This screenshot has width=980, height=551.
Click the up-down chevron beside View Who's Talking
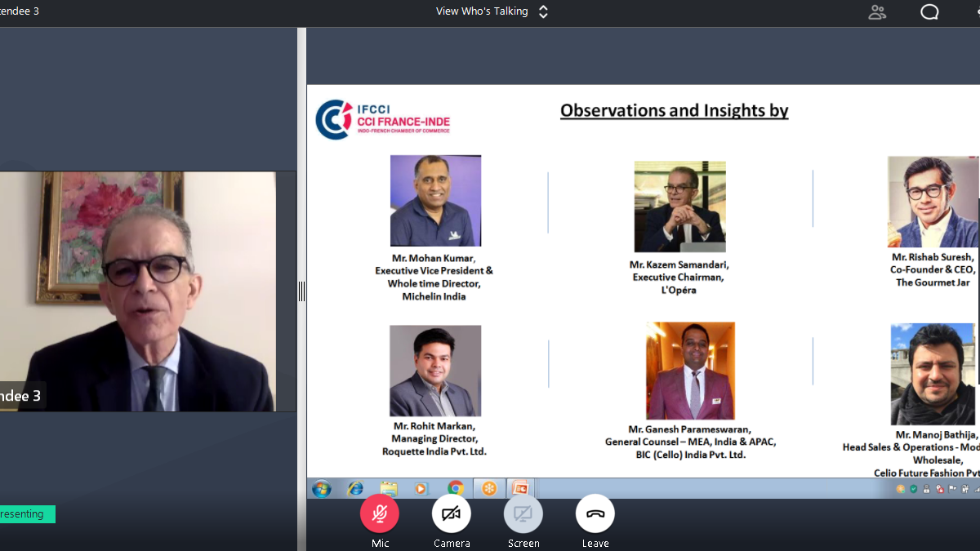tap(543, 11)
